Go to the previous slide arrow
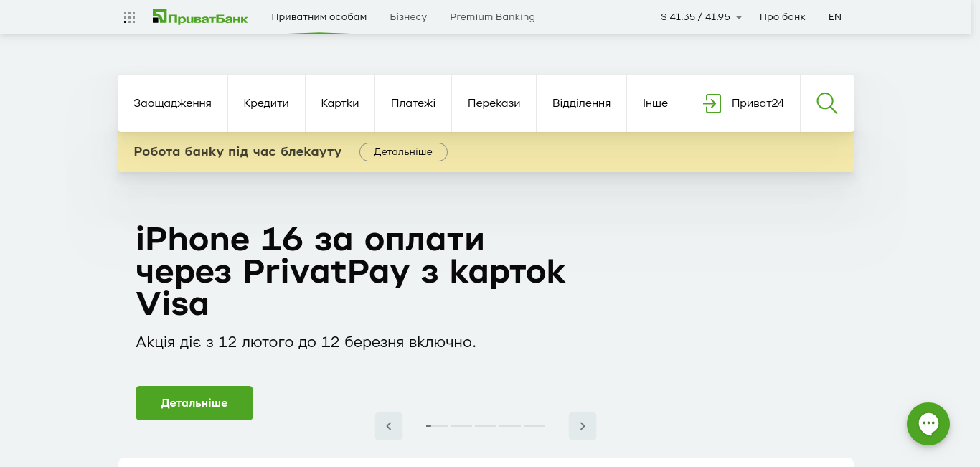Image resolution: width=980 pixels, height=467 pixels. point(389,426)
